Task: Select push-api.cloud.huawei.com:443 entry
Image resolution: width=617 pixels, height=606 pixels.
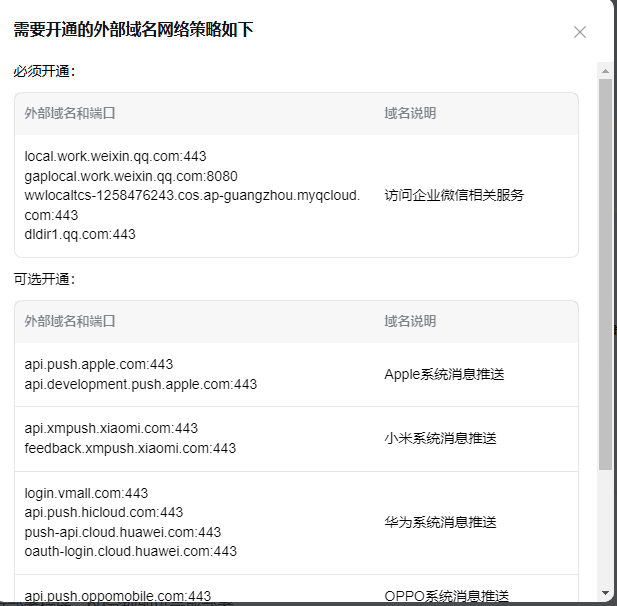Action: coord(123,532)
